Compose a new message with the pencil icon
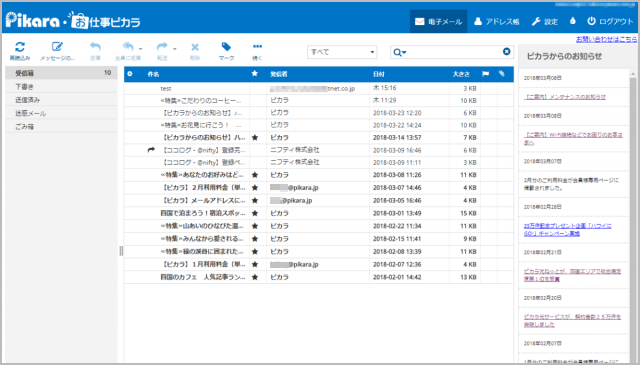 tap(57, 47)
